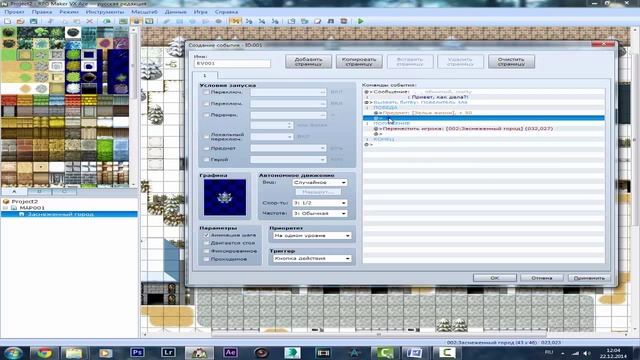Viewport: 640px width, 360px height.
Task: Open After Effects from the taskbar
Action: (x=230, y=352)
